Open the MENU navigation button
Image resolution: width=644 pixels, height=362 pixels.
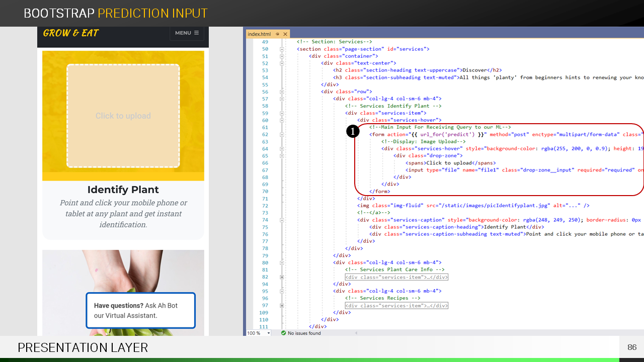point(187,33)
